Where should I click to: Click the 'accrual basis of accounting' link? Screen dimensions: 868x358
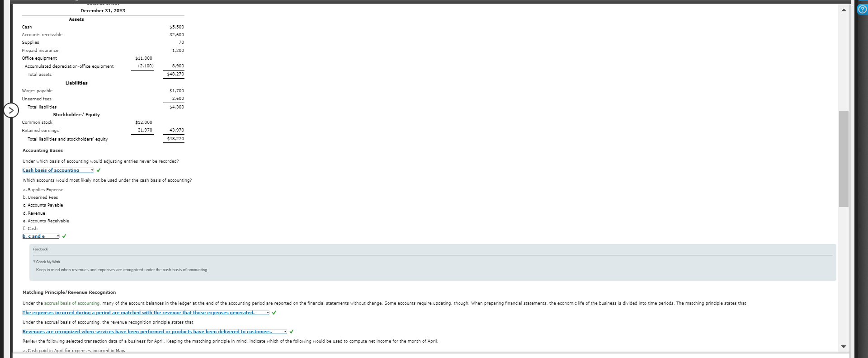point(72,303)
